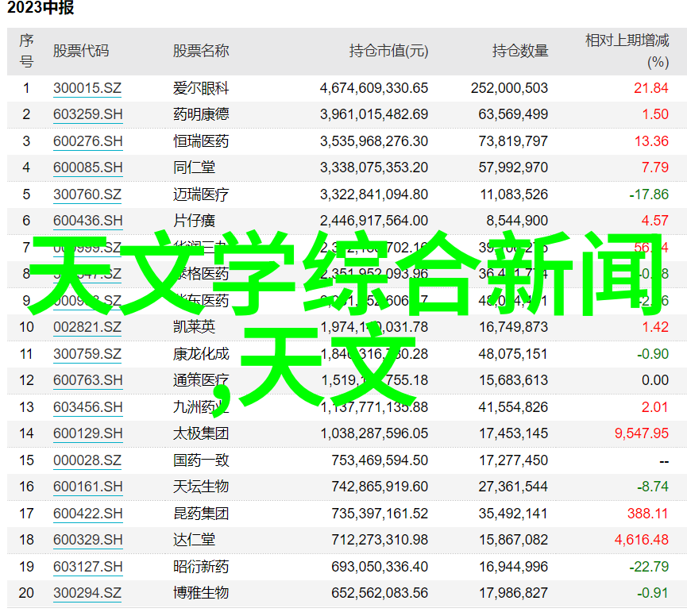Select stock name 康龙化成
Screen dimensions: 687x616
(201, 354)
